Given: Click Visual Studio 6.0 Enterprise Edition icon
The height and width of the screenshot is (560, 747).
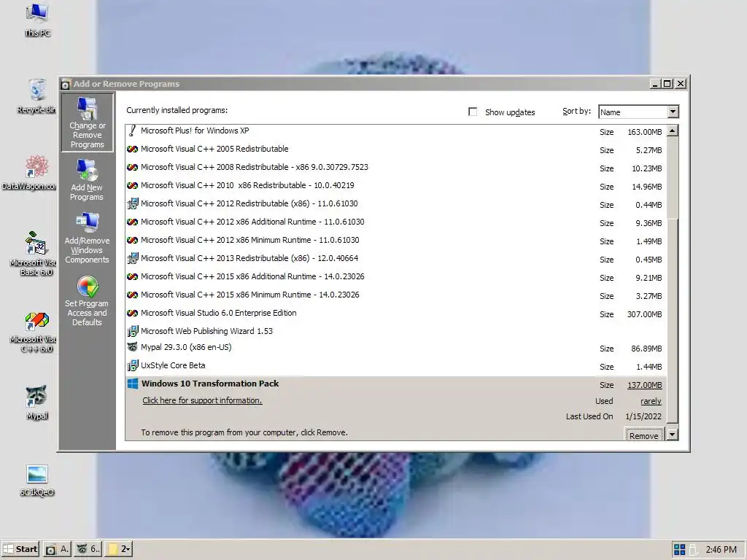Looking at the screenshot, I should (133, 313).
